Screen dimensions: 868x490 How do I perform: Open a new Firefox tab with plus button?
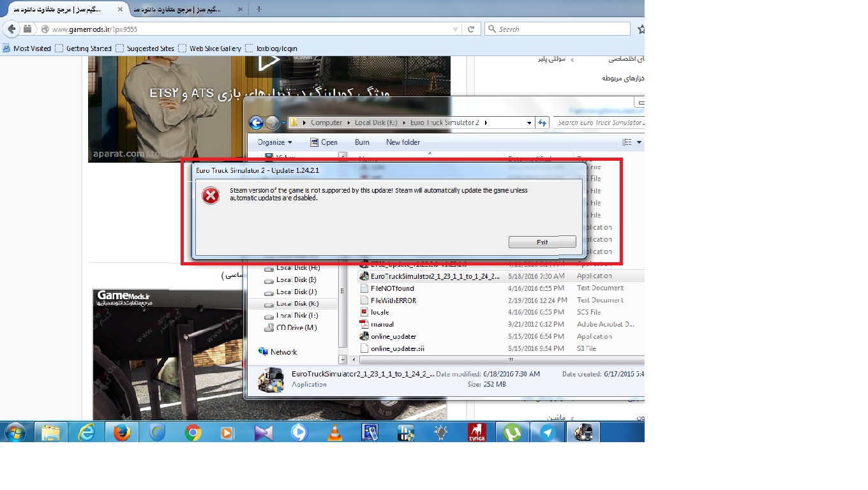[259, 9]
